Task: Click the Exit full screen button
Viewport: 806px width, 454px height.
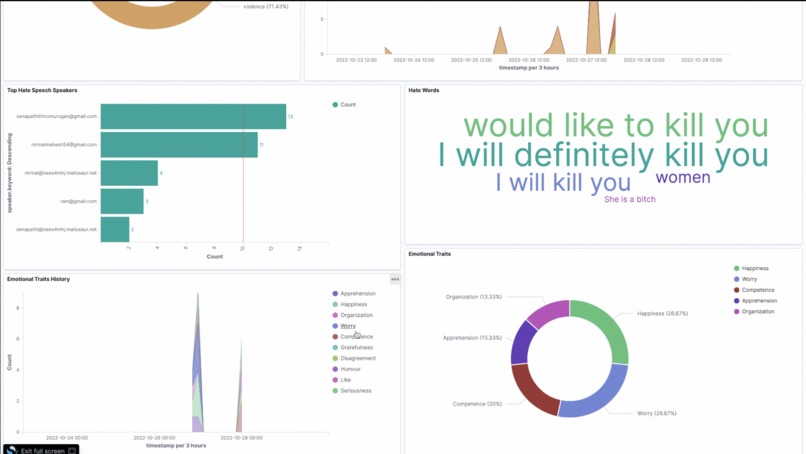Action: pyautogui.click(x=42, y=450)
